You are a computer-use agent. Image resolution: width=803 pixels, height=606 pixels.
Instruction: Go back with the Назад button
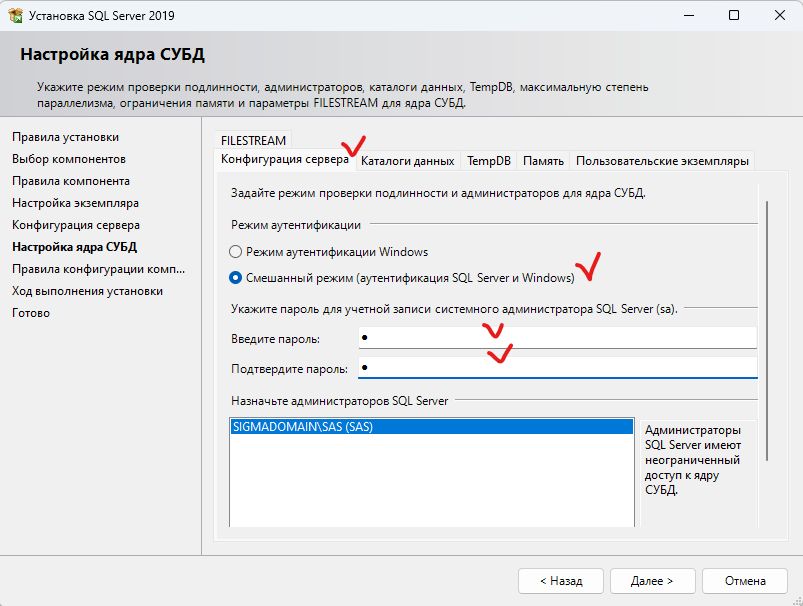click(x=561, y=581)
